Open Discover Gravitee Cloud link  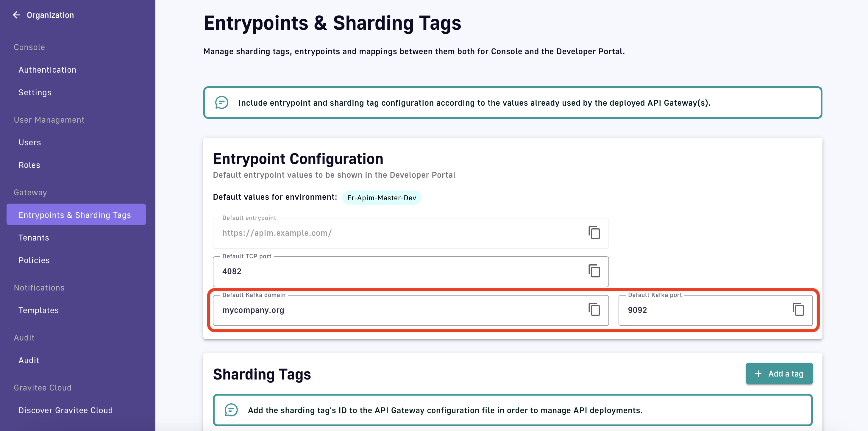pyautogui.click(x=66, y=410)
